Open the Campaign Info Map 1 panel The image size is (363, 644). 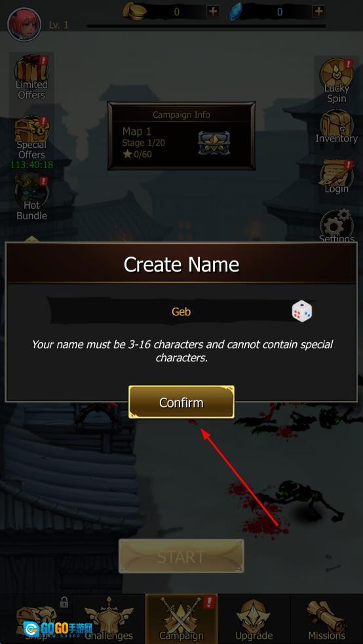181,136
